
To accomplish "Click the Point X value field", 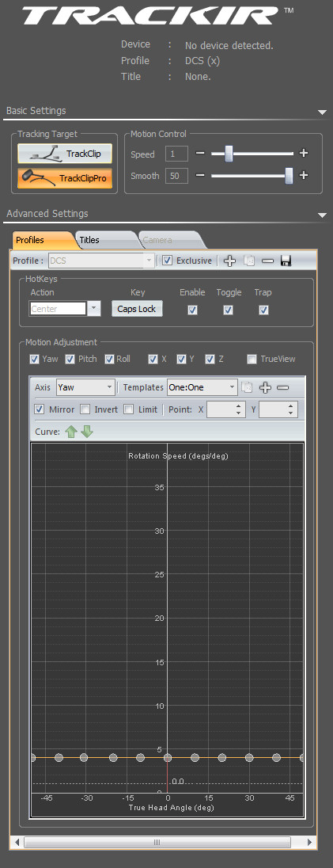I will pyautogui.click(x=221, y=409).
